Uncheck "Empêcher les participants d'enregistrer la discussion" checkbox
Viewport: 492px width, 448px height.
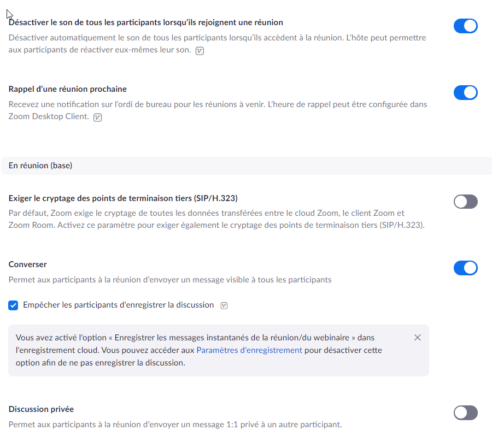[x=14, y=305]
